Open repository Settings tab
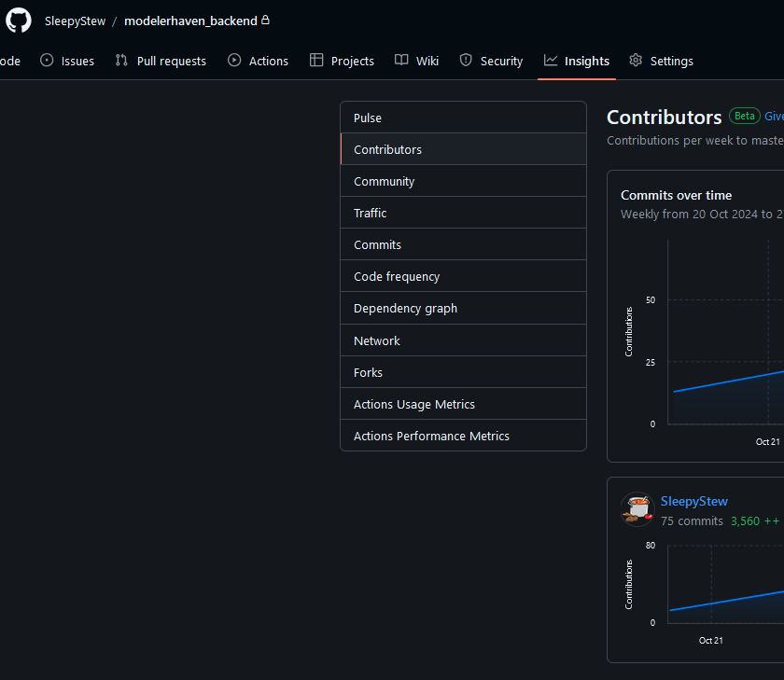The width and height of the screenshot is (784, 680). [661, 61]
